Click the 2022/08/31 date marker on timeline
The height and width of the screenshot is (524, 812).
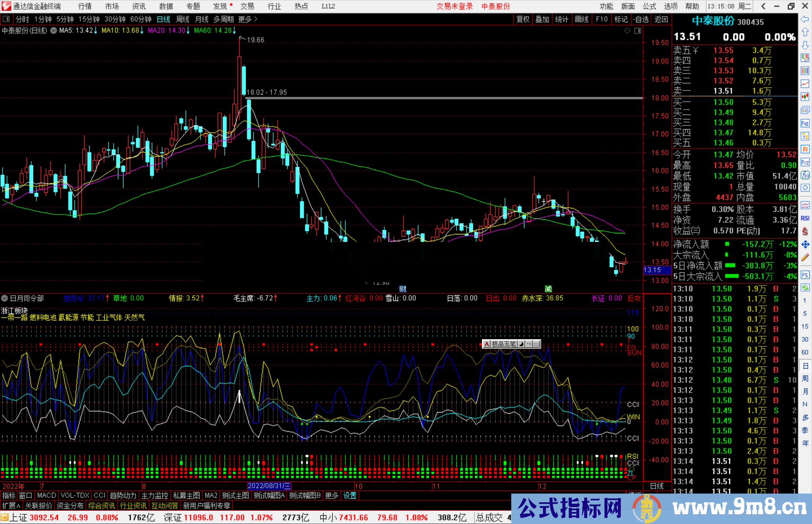(269, 486)
